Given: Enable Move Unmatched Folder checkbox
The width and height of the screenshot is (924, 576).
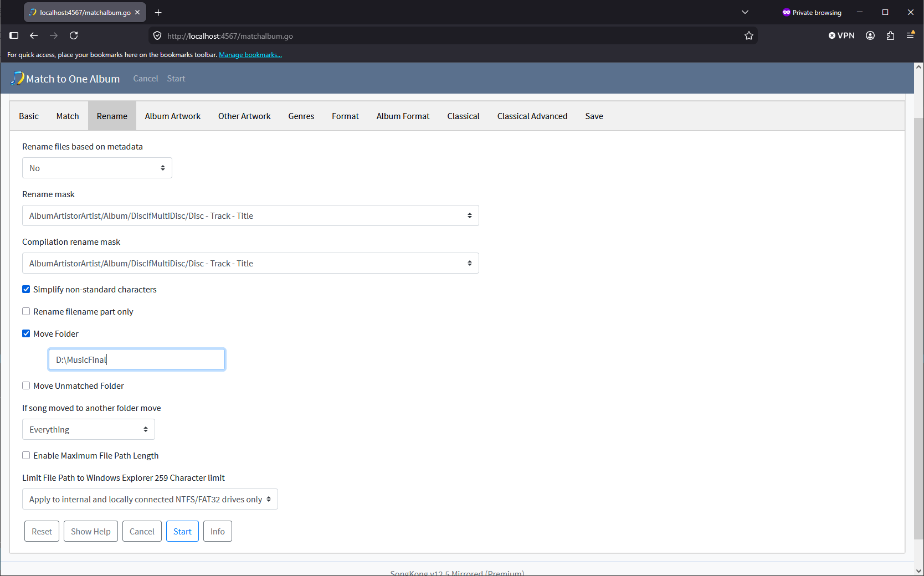Looking at the screenshot, I should [26, 385].
